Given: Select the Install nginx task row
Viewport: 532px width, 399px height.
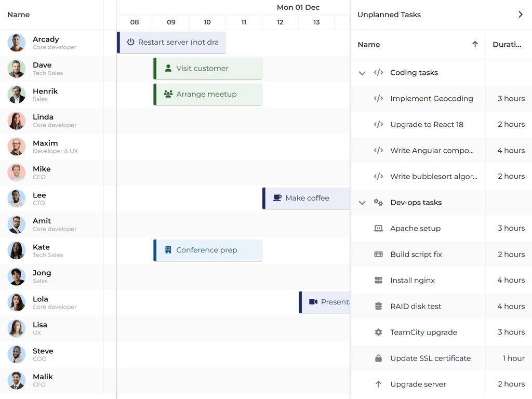Looking at the screenshot, I should point(413,281).
